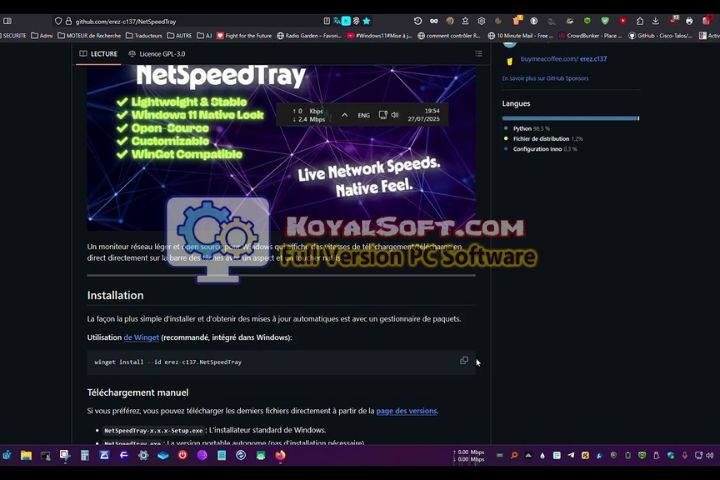The width and height of the screenshot is (720, 480).
Task: Click the site security padlock icon
Action: [68, 21]
